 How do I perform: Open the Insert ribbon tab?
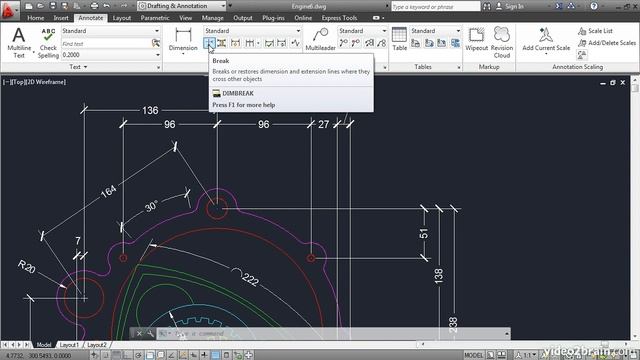pyautogui.click(x=61, y=18)
